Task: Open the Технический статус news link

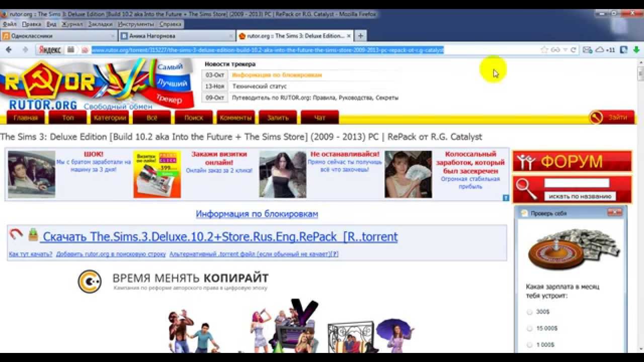Action: point(260,86)
